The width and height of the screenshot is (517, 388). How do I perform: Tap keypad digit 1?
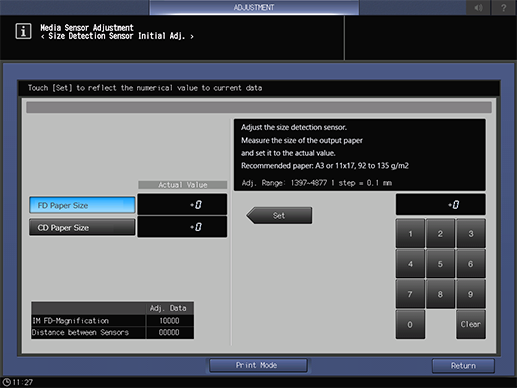[x=410, y=233]
